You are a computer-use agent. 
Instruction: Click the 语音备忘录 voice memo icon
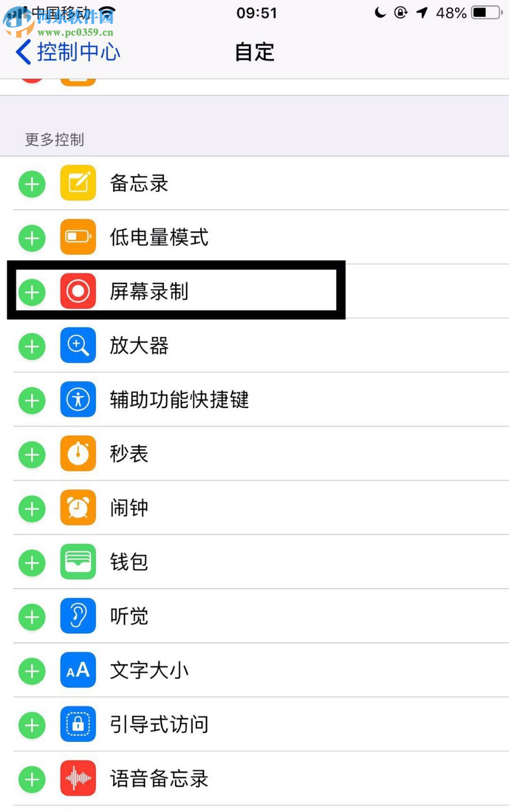click(x=78, y=779)
